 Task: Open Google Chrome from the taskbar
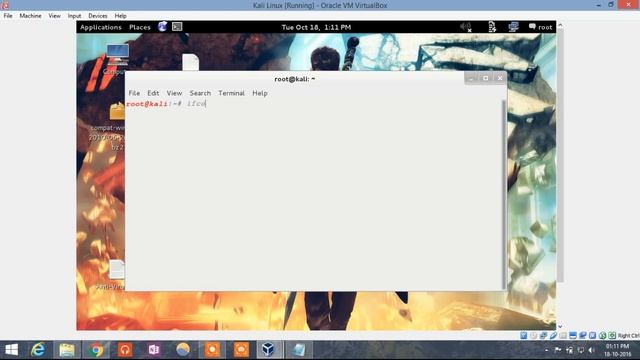tap(96, 350)
